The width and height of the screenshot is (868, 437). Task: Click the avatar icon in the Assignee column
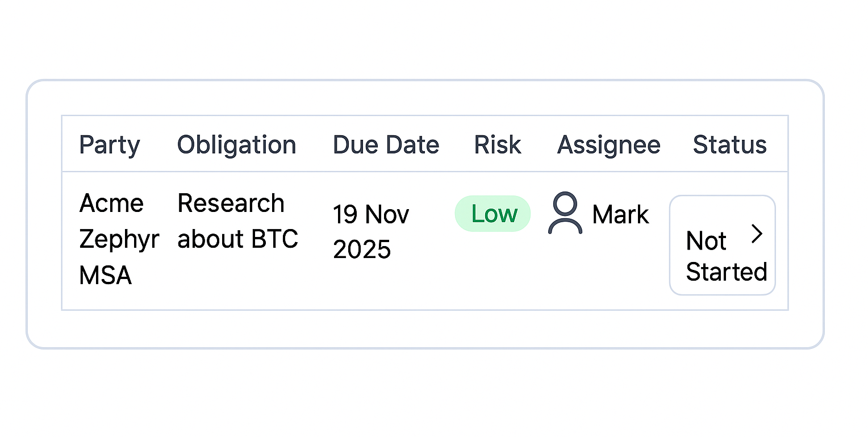click(x=565, y=215)
